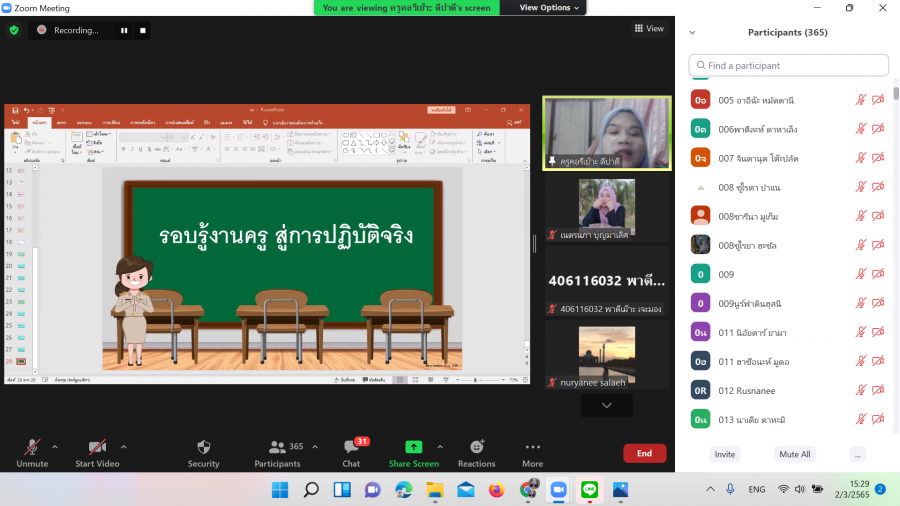The width and height of the screenshot is (900, 506).
Task: Expand audio options arrow beside Unmute
Action: (x=54, y=446)
